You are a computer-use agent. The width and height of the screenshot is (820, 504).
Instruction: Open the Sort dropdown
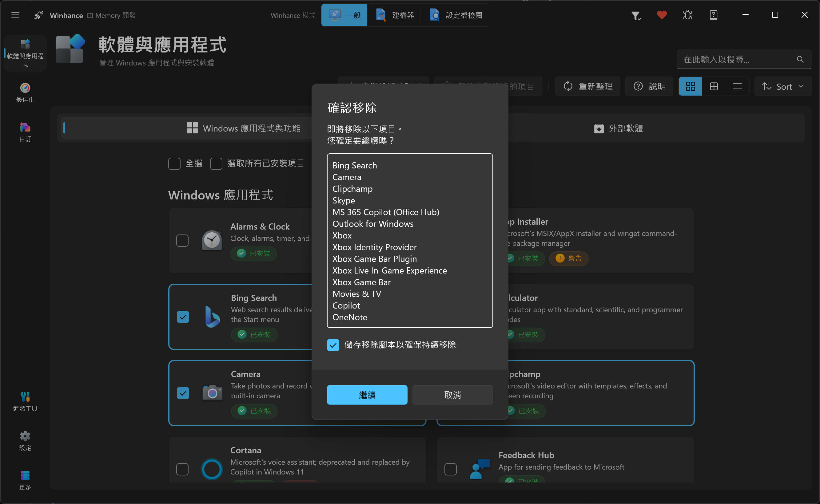pos(783,86)
